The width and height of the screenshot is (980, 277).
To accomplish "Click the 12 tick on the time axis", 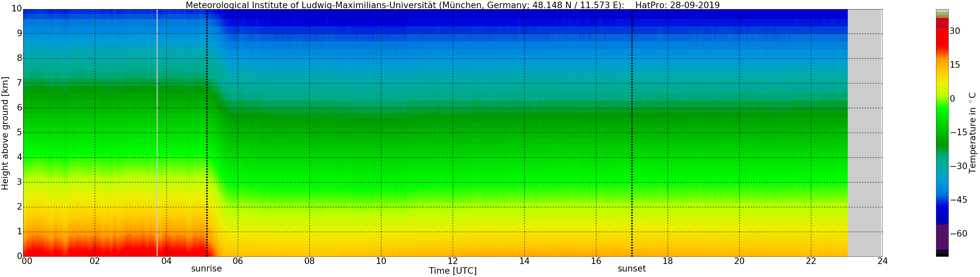I will (452, 261).
